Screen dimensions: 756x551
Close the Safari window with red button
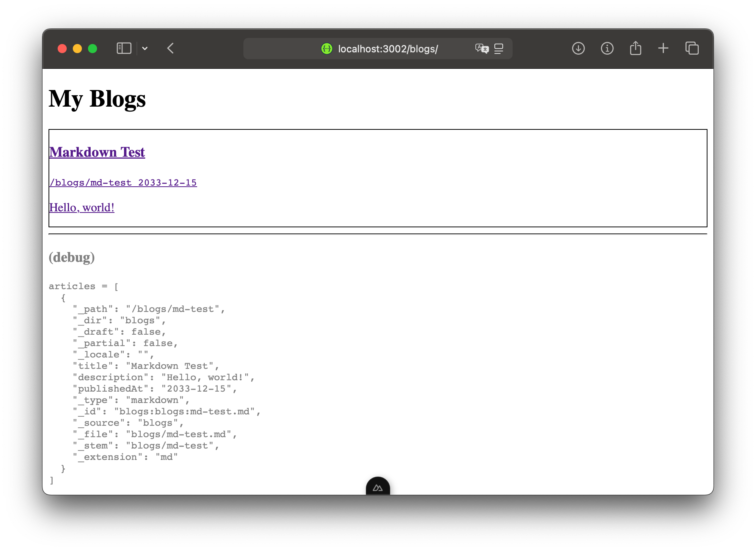click(62, 49)
